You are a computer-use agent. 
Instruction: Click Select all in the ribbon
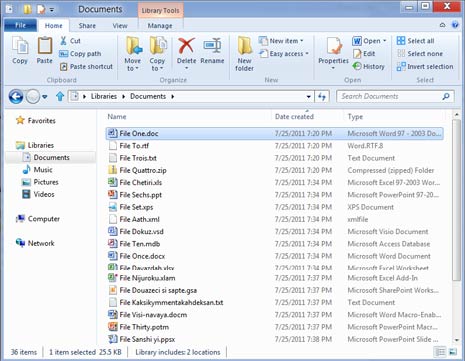(415, 41)
